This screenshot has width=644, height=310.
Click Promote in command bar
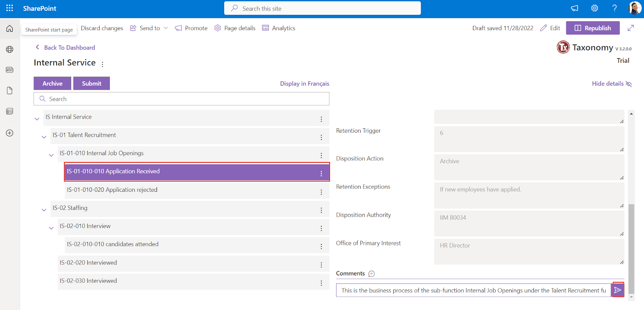[191, 28]
